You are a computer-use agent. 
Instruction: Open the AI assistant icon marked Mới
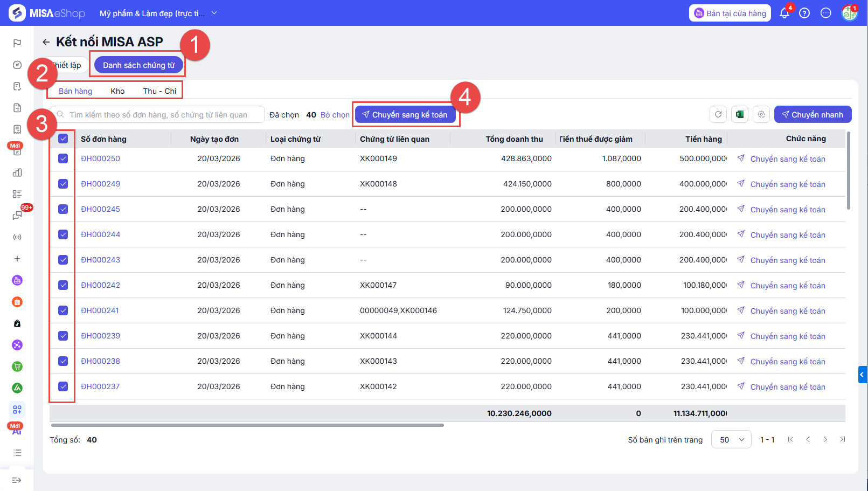pos(17,430)
